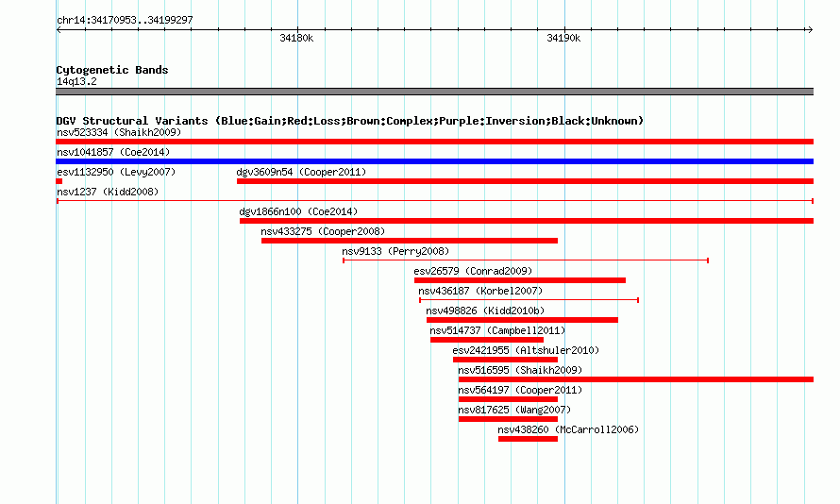Click the nsv523334 (Shaikh2009) variant label
This screenshot has height=504, width=840.
119,132
